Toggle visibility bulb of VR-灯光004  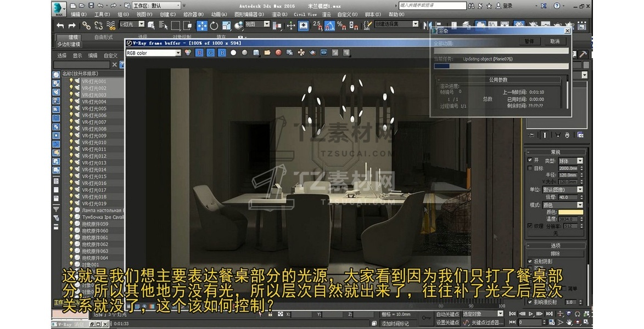pyautogui.click(x=71, y=102)
